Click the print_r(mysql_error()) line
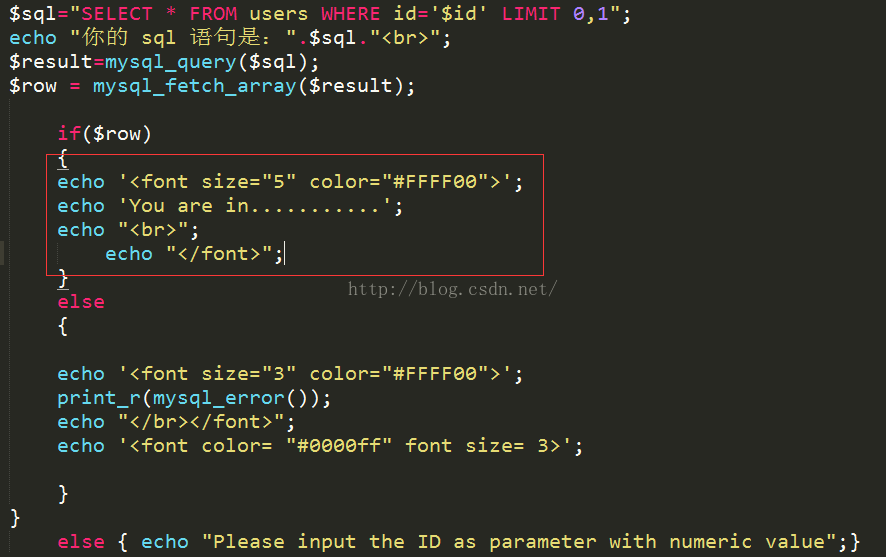This screenshot has width=886, height=557. (x=194, y=398)
